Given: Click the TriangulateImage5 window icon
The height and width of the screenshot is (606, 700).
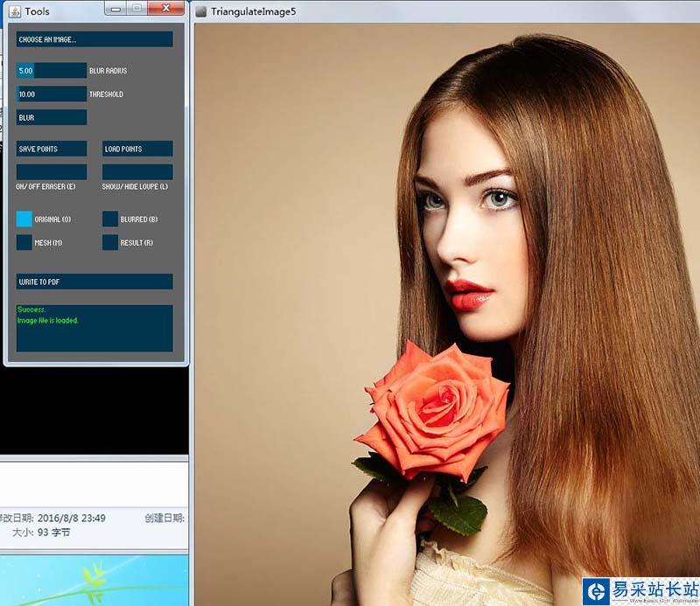Looking at the screenshot, I should 201,11.
